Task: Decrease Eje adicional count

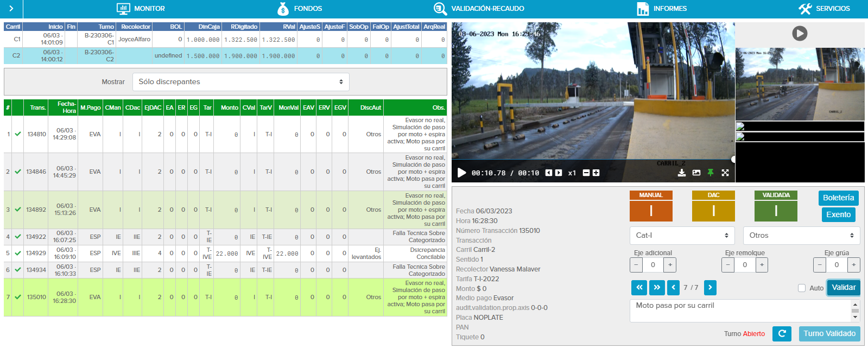Action: pyautogui.click(x=636, y=265)
